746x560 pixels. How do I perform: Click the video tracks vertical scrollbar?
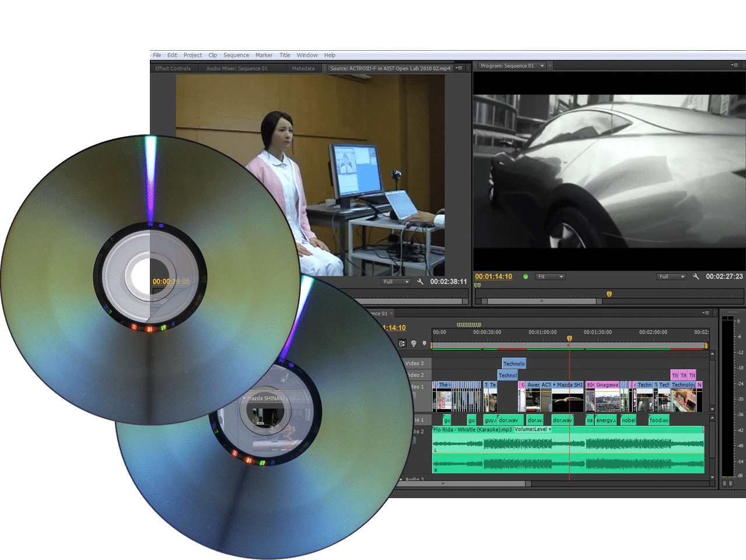coord(712,381)
